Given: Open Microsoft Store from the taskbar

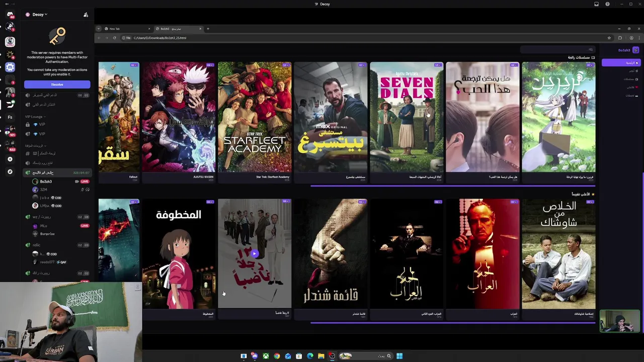Looking at the screenshot, I should point(299,356).
